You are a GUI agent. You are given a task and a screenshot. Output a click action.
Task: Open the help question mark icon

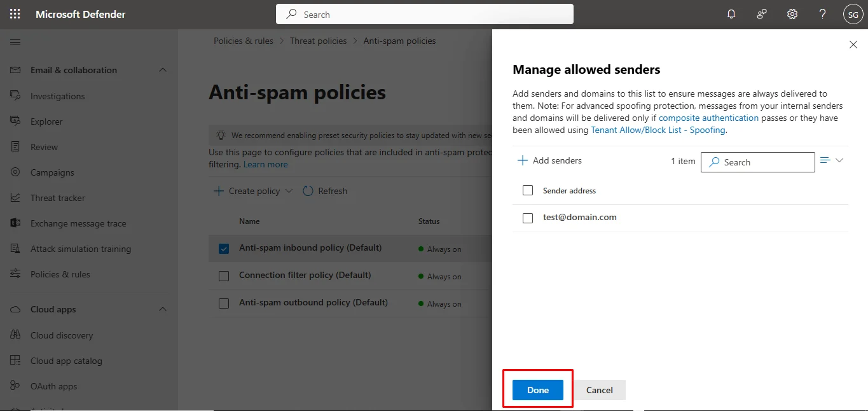click(x=823, y=14)
